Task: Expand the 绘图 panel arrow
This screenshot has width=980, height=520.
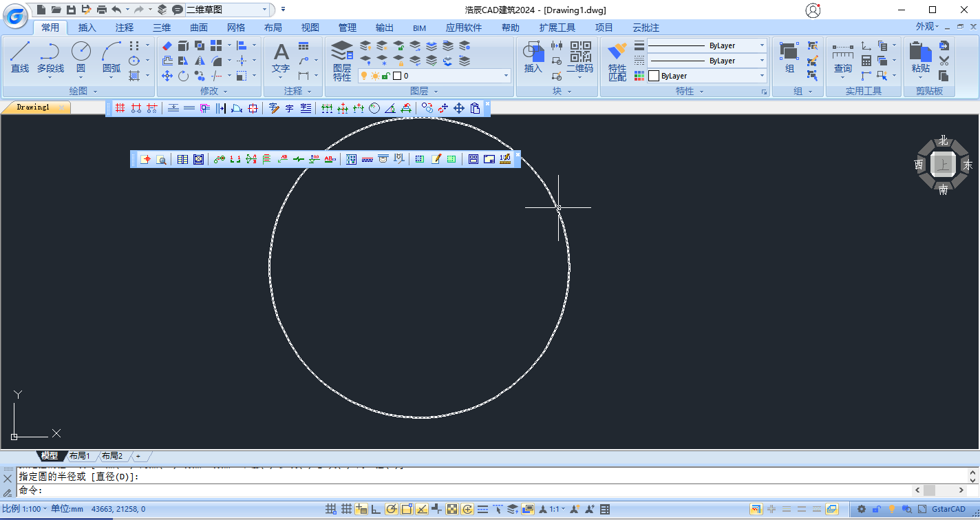Action: point(95,91)
